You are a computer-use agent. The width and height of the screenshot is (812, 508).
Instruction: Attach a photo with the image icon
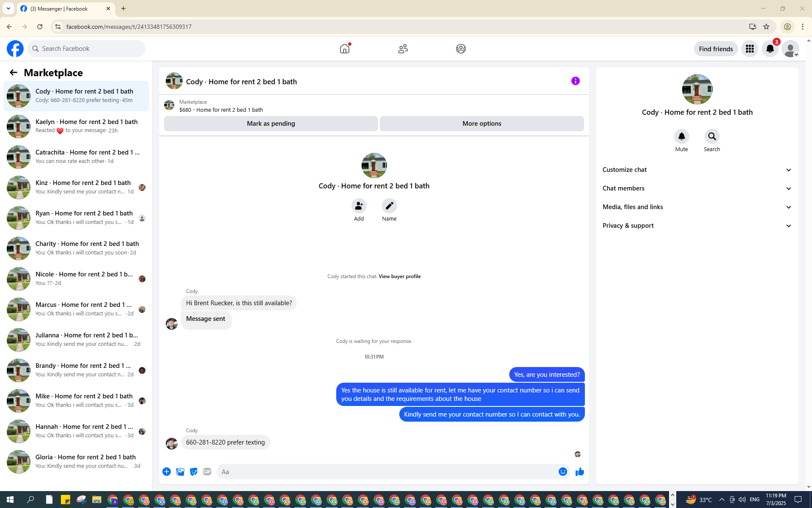pyautogui.click(x=180, y=472)
